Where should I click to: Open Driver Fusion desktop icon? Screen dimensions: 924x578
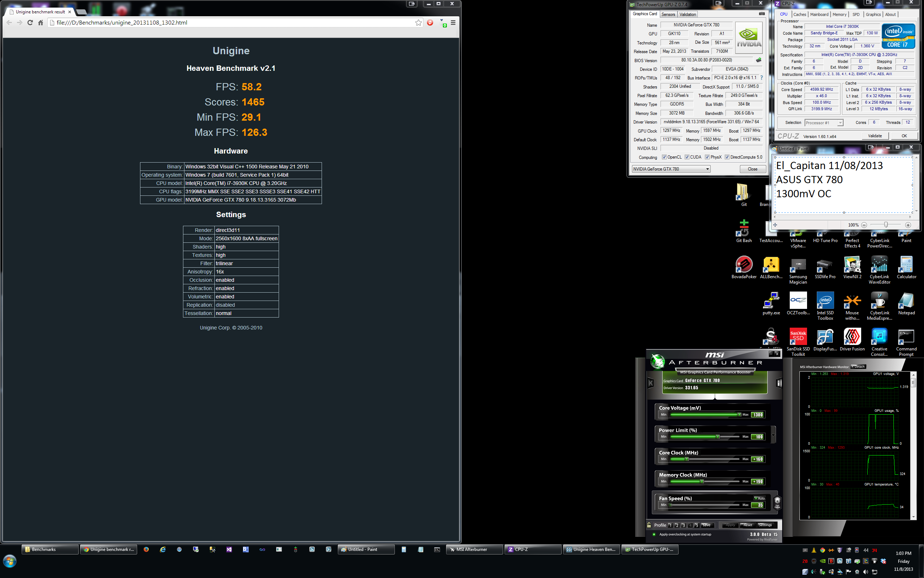coord(852,340)
